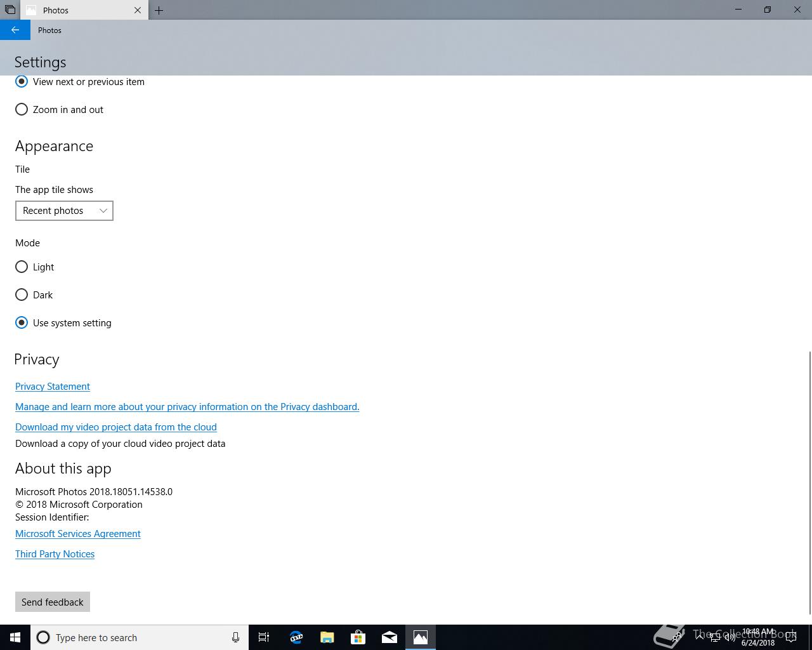Open the Mail app from taskbar
This screenshot has width=812, height=650.
click(389, 637)
